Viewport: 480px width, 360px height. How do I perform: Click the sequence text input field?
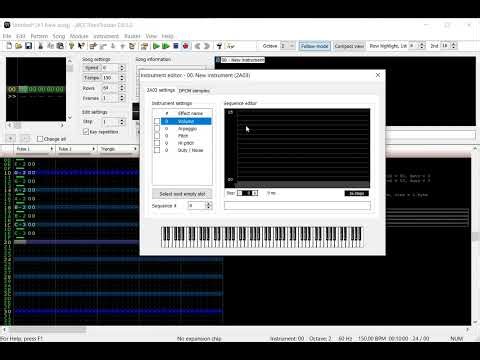[297, 205]
